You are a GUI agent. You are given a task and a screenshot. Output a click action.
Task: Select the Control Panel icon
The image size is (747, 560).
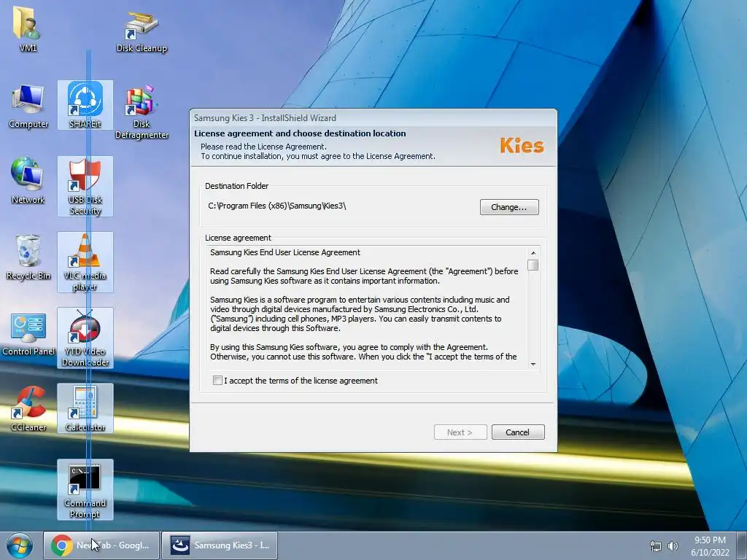[x=28, y=333]
